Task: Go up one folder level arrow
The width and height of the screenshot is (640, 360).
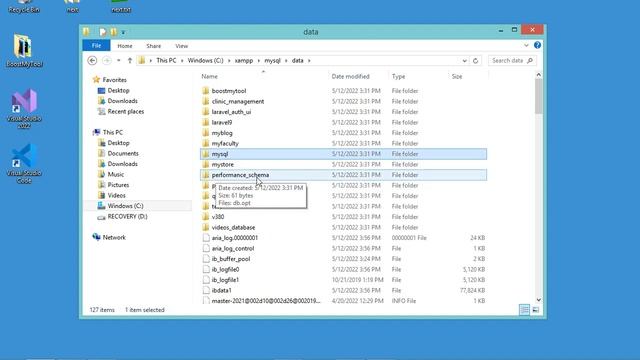Action: point(130,60)
